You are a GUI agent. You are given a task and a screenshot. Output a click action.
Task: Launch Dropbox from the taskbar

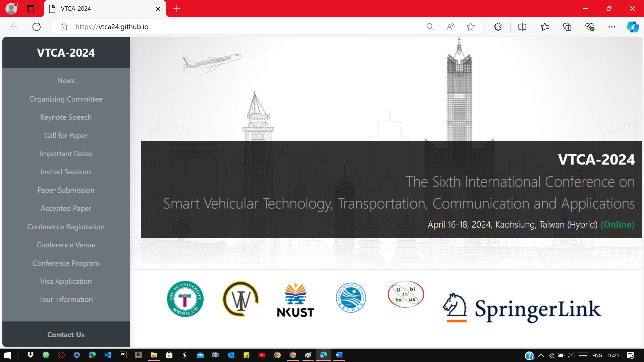(x=31, y=355)
